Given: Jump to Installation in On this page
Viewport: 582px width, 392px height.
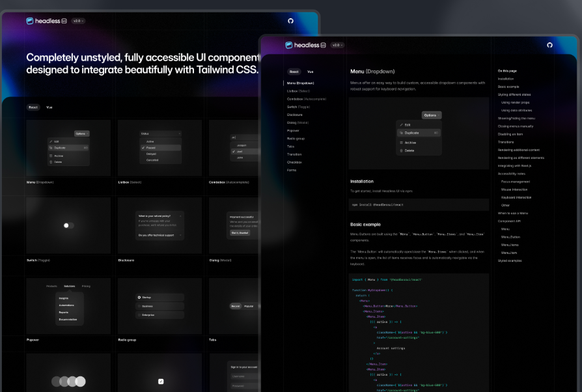Looking at the screenshot, I should [x=506, y=79].
